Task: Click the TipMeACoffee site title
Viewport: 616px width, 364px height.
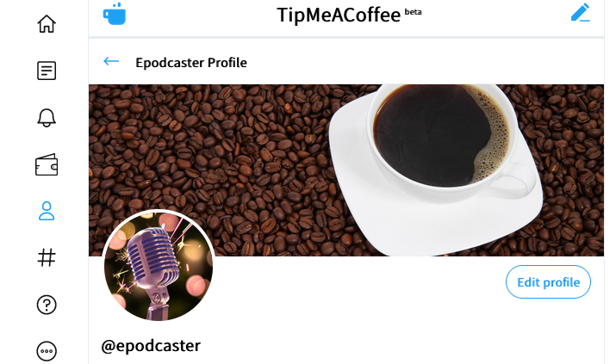Action: pyautogui.click(x=339, y=15)
